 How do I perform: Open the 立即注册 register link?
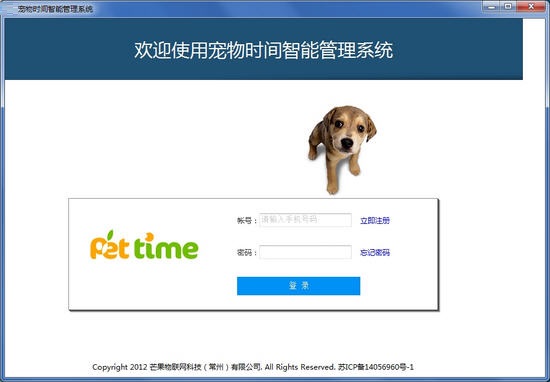[x=375, y=221]
